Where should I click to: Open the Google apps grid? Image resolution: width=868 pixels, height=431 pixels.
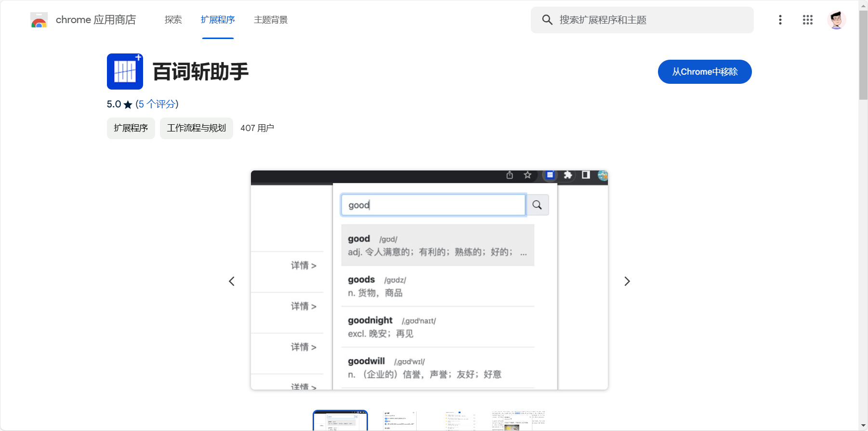(x=807, y=20)
